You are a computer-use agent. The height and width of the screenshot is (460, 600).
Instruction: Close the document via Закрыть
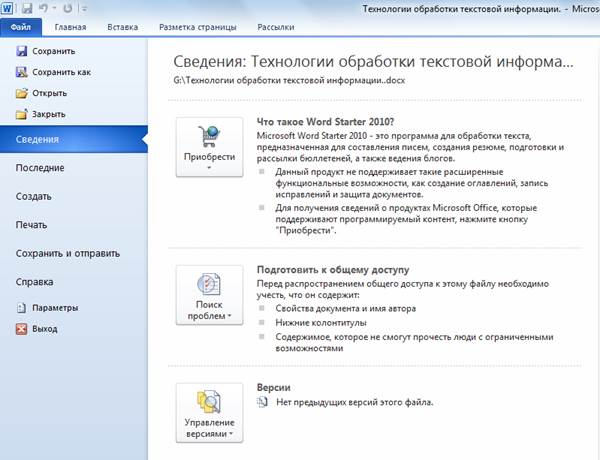[x=48, y=114]
